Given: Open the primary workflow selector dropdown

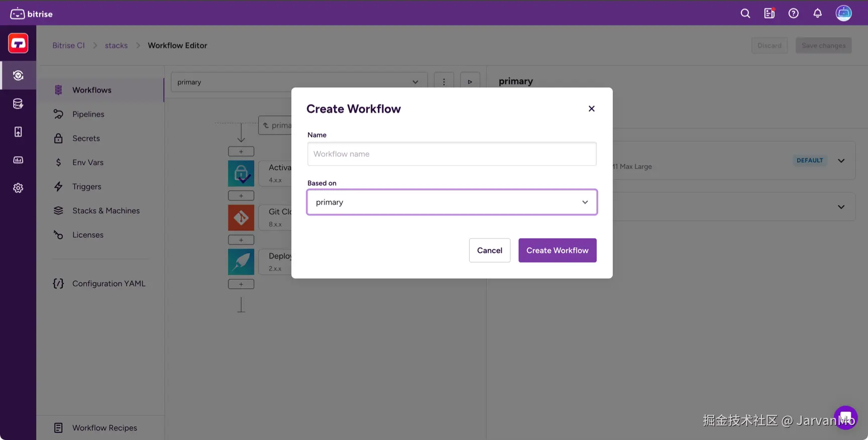Looking at the screenshot, I should coord(299,82).
